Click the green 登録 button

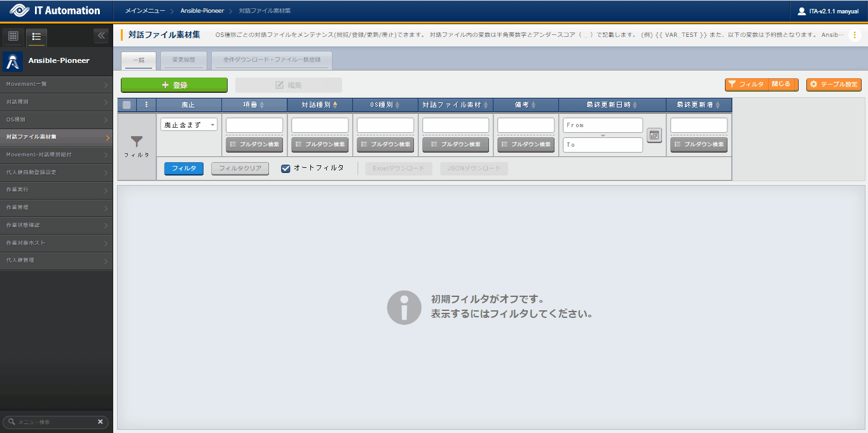tap(174, 85)
